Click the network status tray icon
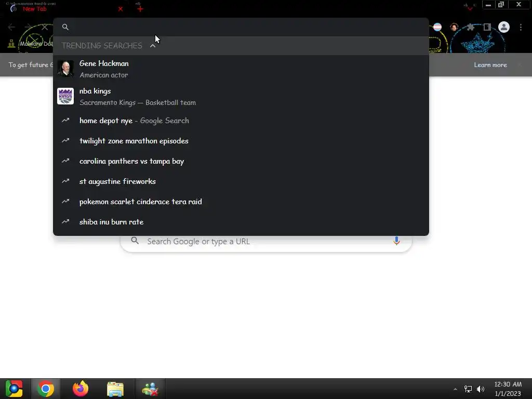 (x=468, y=389)
